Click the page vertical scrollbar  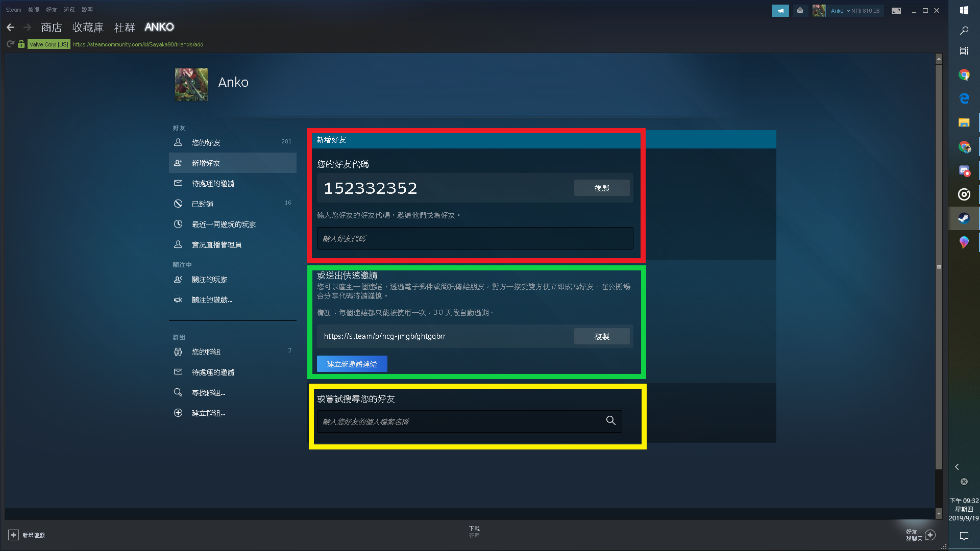coord(939,266)
